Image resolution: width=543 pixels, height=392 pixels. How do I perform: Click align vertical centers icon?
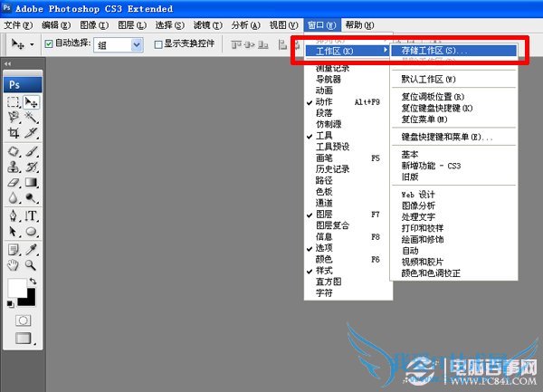250,44
